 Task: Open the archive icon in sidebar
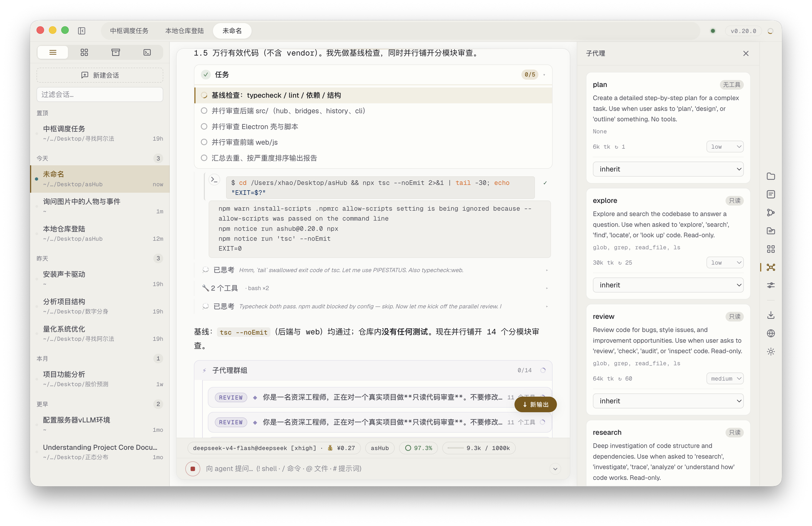[116, 52]
